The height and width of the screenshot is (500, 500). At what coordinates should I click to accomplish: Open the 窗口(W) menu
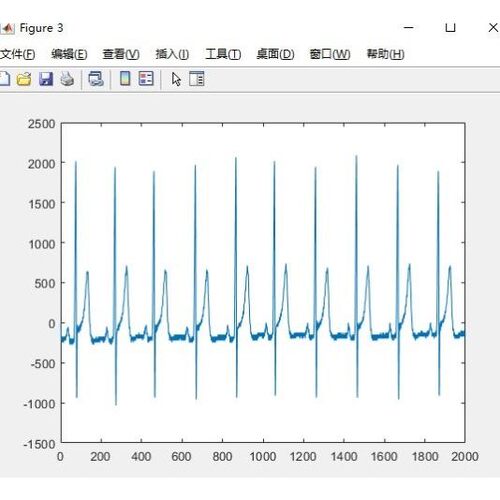click(330, 54)
